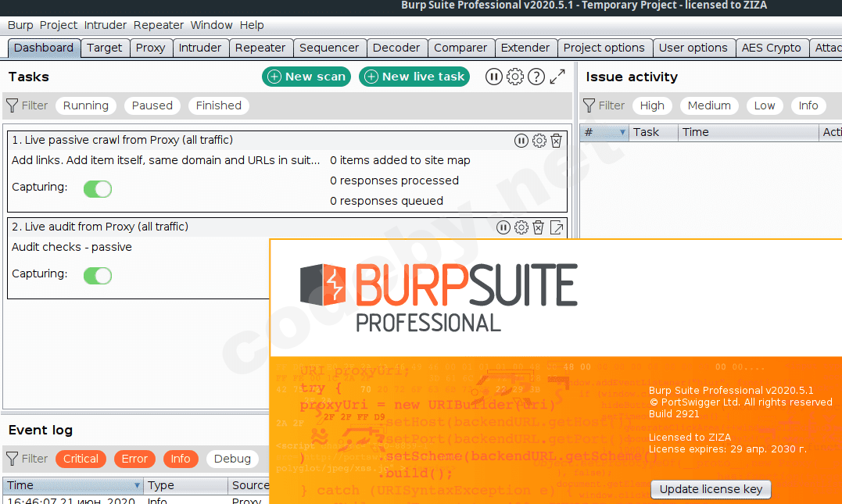842x504 pixels.
Task: Open the Help menu
Action: click(x=252, y=25)
